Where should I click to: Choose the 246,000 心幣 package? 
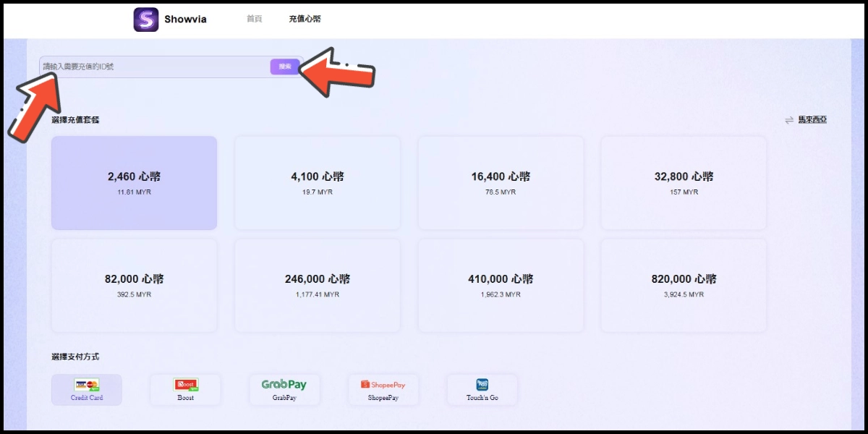317,286
